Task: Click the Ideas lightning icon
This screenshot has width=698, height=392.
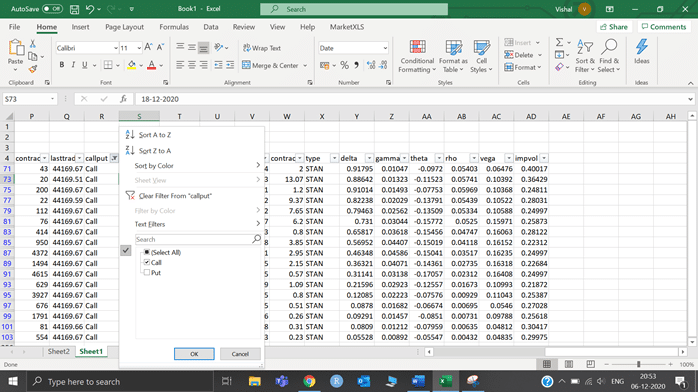Action: pos(641,52)
